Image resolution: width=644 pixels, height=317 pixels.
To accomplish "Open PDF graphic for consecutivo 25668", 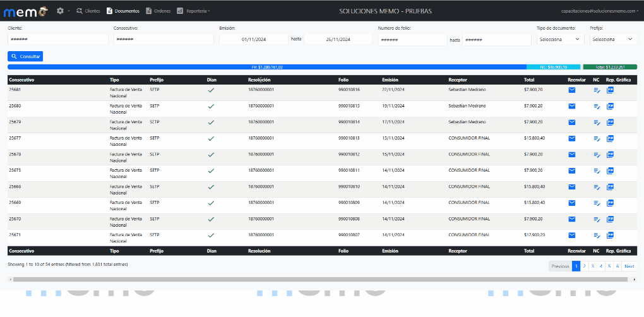I will (x=610, y=187).
